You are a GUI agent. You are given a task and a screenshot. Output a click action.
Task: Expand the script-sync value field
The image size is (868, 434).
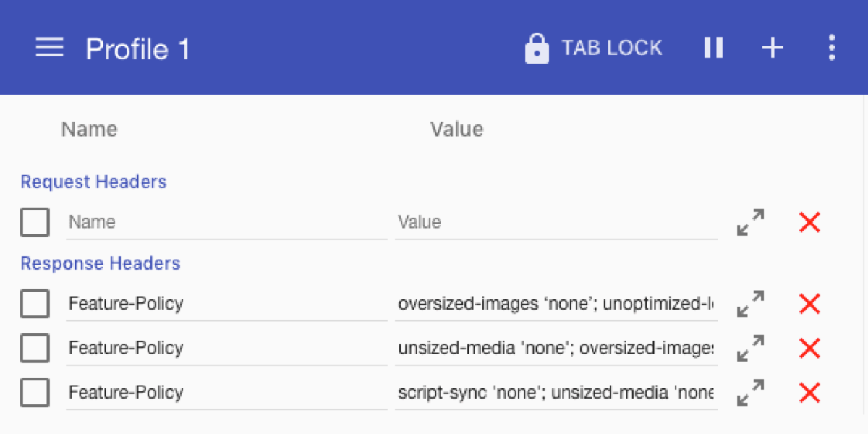pyautogui.click(x=750, y=393)
